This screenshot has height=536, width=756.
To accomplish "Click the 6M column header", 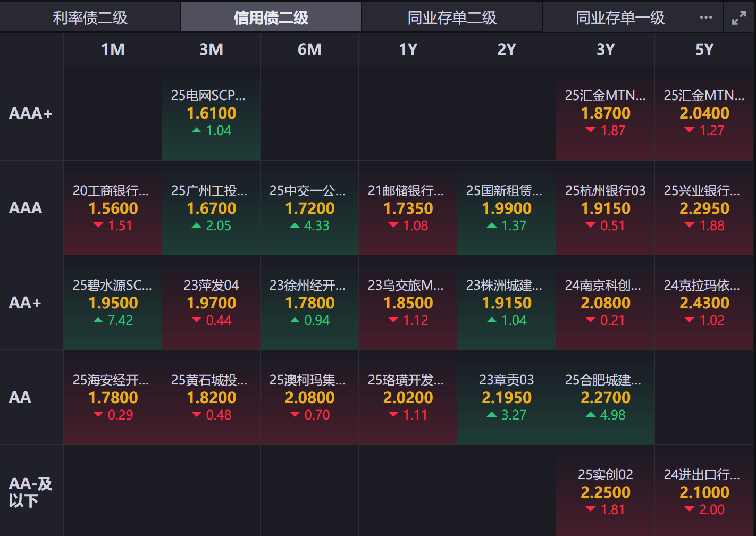I will pos(309,49).
